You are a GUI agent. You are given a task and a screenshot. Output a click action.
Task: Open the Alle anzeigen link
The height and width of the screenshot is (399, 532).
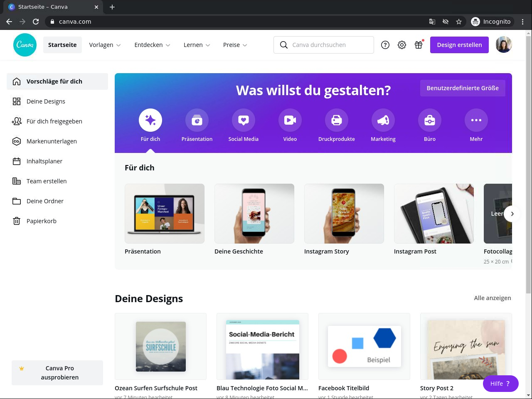pyautogui.click(x=493, y=298)
